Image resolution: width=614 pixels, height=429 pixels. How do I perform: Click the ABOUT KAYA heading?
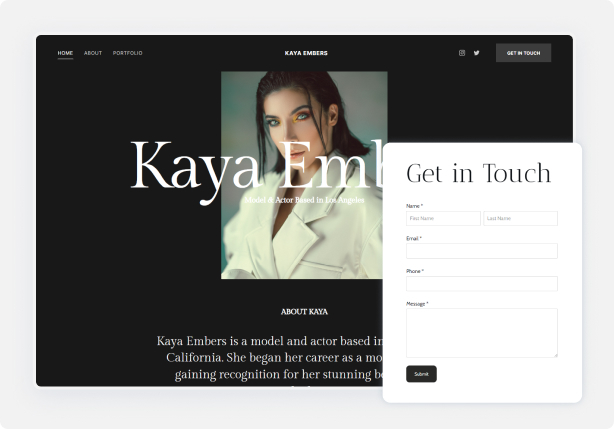tap(304, 312)
